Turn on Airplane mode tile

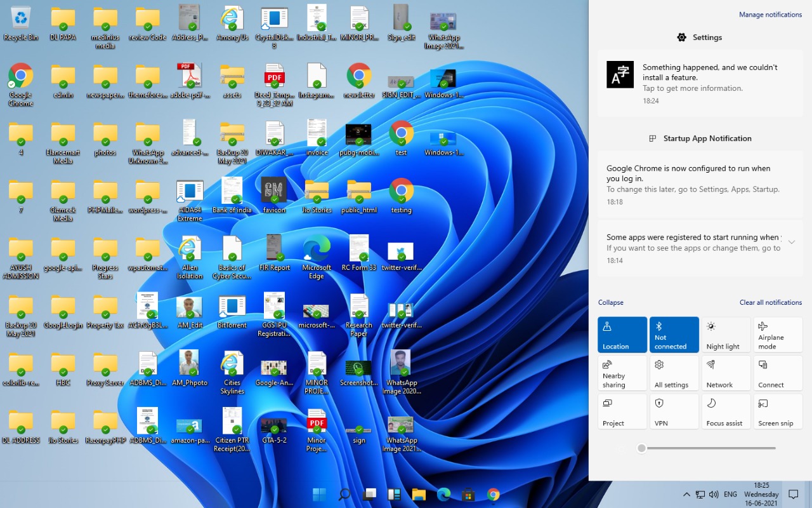click(778, 335)
